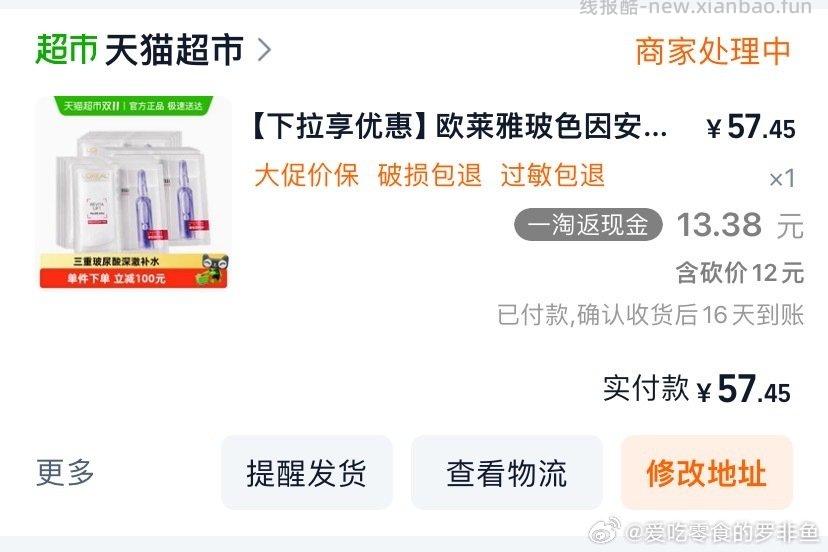The image size is (828, 552).
Task: Click the 一淘返现金 cashback badge
Action: 588,225
